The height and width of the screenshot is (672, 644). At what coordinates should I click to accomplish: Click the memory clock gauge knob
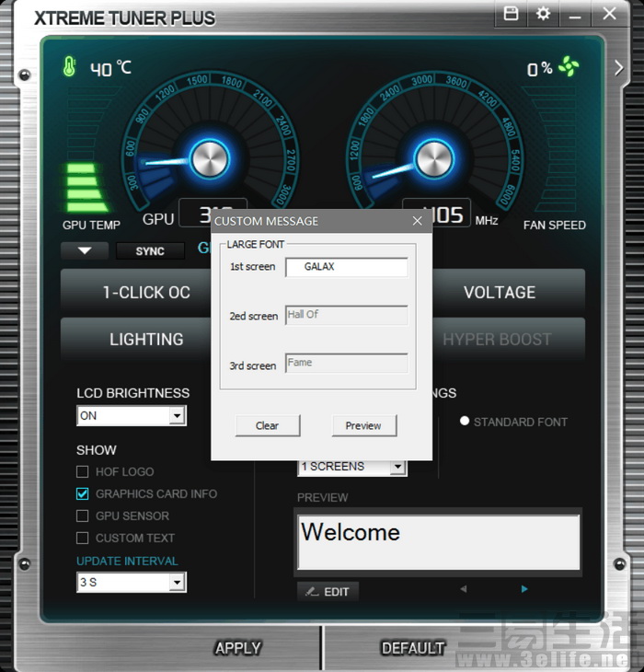pos(433,159)
